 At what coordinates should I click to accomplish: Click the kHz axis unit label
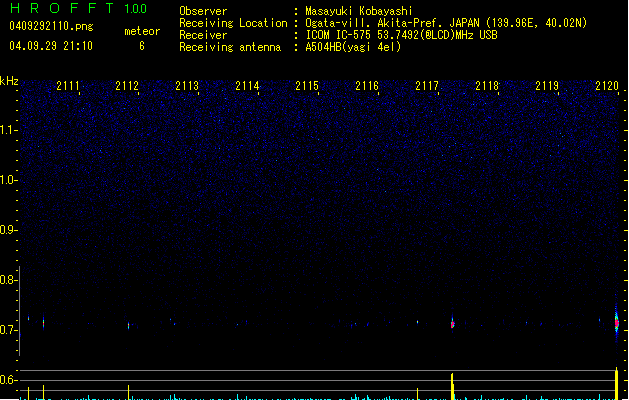click(x=9, y=81)
